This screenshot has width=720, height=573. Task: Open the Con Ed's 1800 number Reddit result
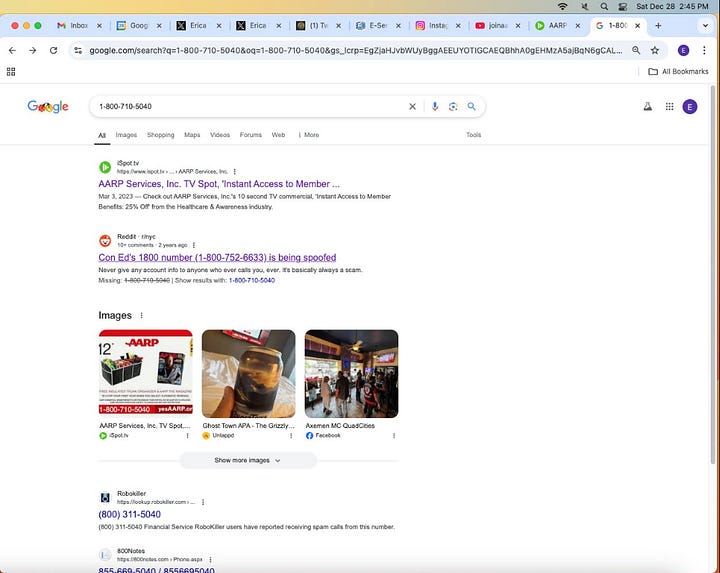[x=217, y=258]
